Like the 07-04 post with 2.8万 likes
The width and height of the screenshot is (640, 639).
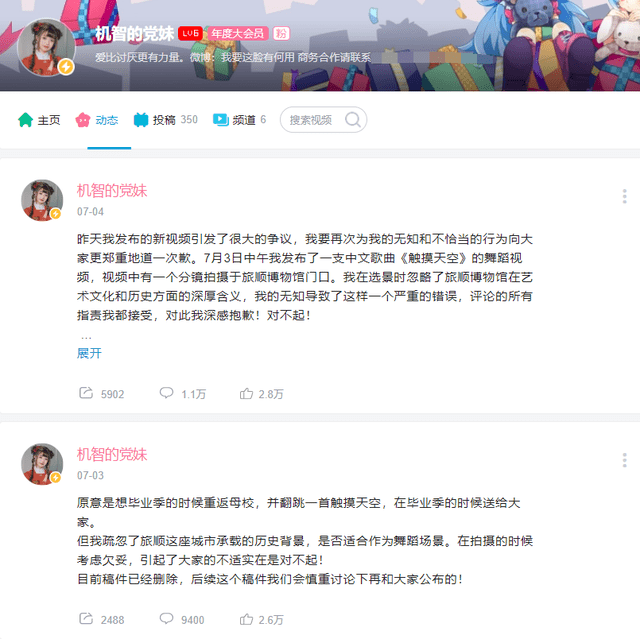[x=246, y=393]
